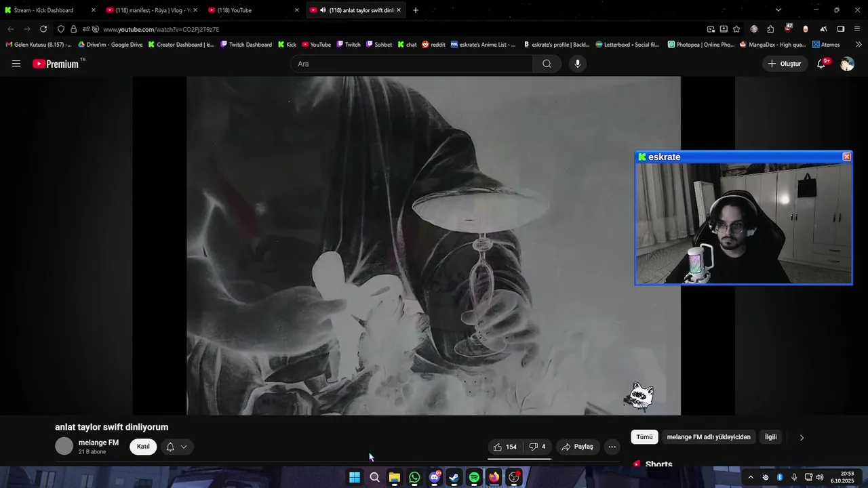Open Windows Start menu
The height and width of the screenshot is (488, 868).
coord(355,477)
